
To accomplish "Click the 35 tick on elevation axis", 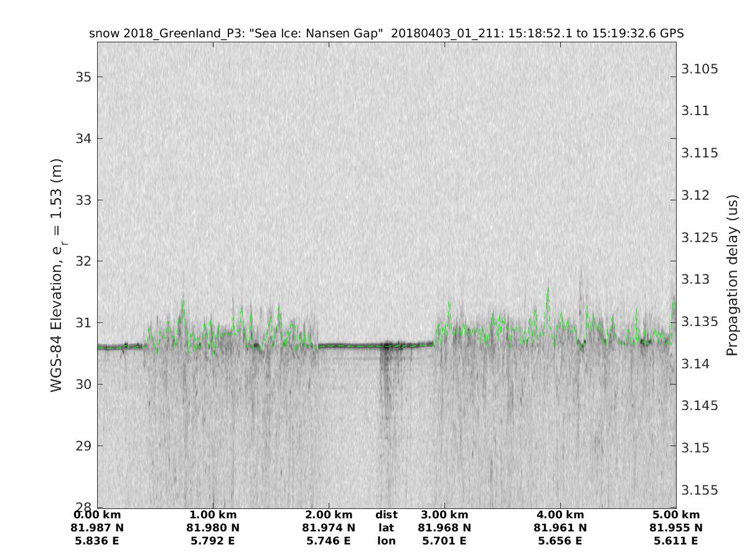I will [x=83, y=77].
